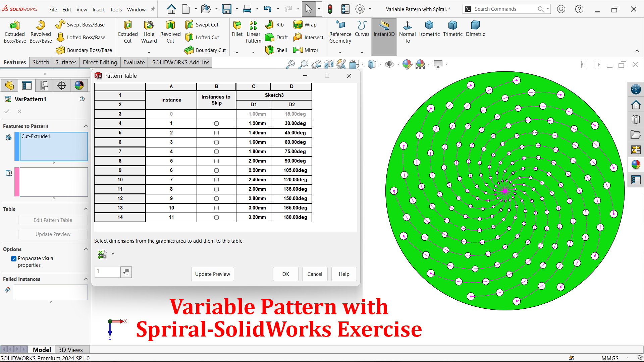The width and height of the screenshot is (644, 362).
Task: Open the Evaluate tab
Action: point(134,62)
